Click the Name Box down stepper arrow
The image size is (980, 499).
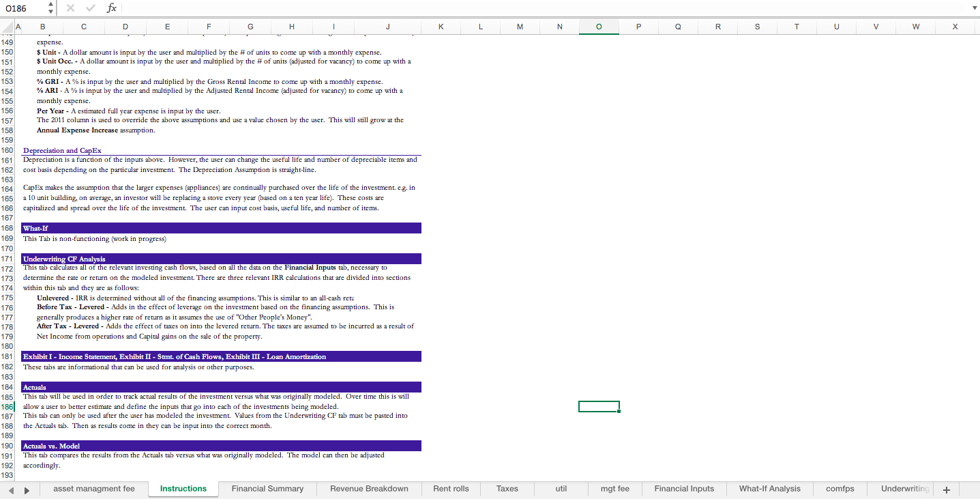tap(49, 12)
